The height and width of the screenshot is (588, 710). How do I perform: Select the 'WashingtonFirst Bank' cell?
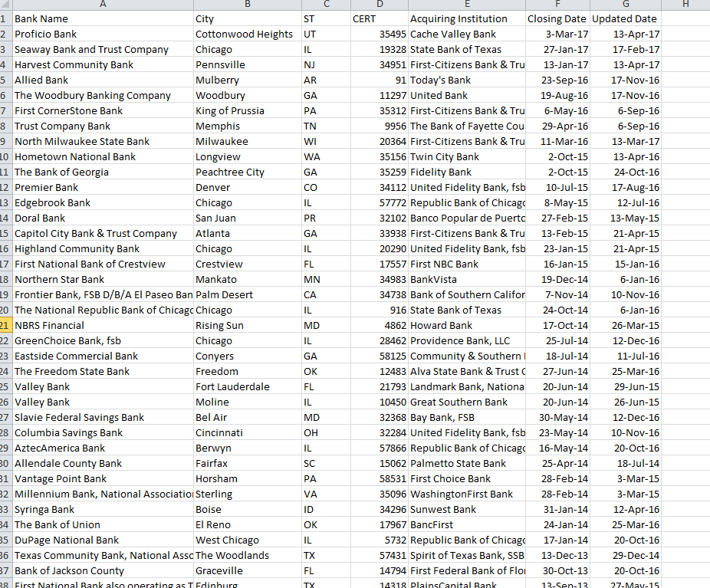tap(467, 494)
